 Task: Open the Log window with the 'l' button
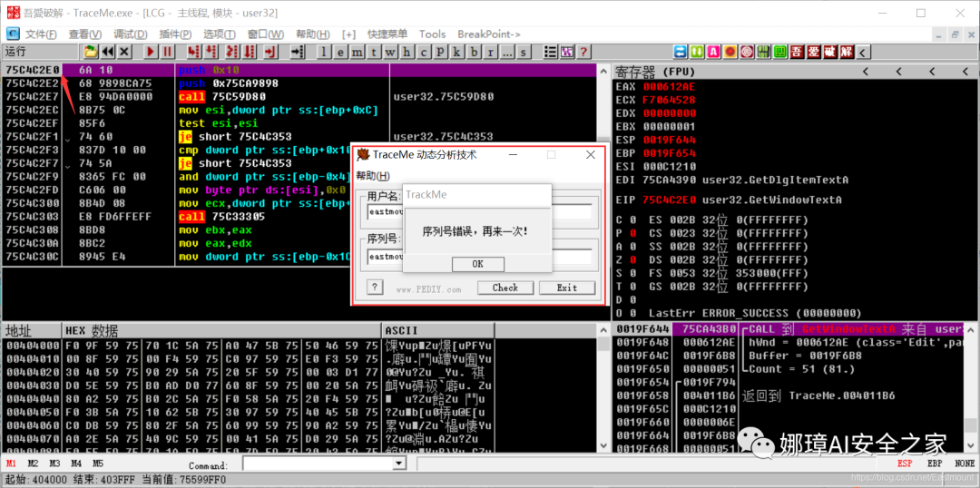324,52
